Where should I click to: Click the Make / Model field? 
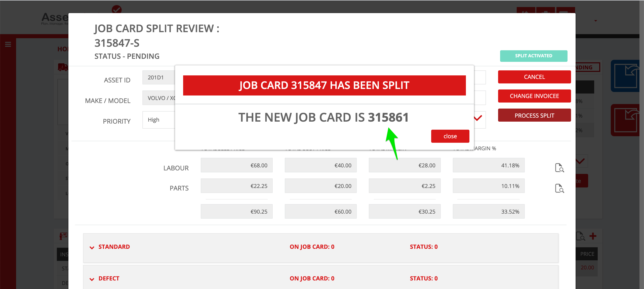click(x=158, y=98)
